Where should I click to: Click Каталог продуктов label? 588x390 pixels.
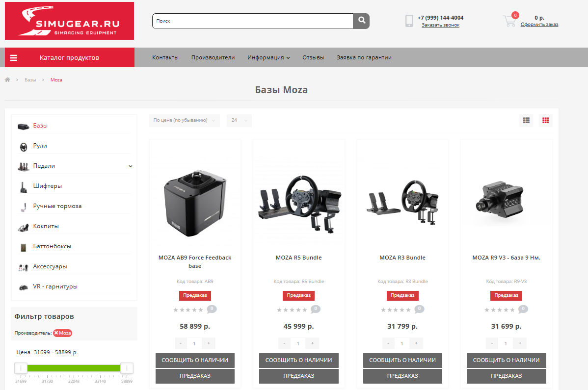tap(69, 58)
